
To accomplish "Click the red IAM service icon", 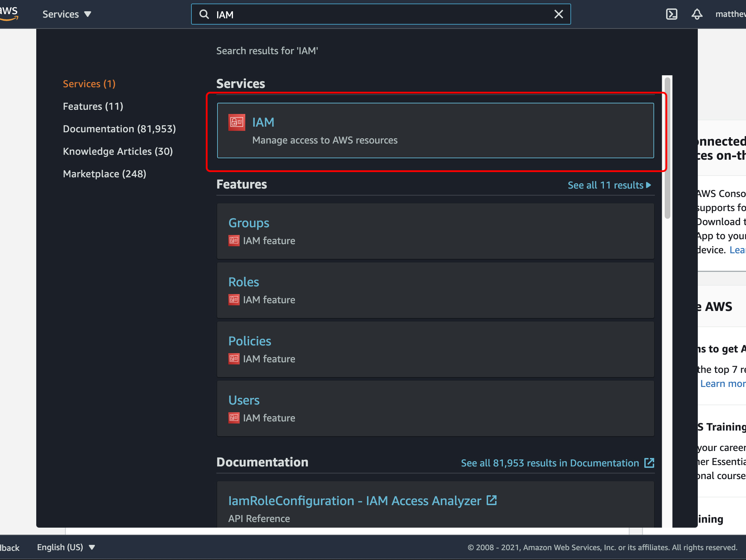I will pos(237,122).
